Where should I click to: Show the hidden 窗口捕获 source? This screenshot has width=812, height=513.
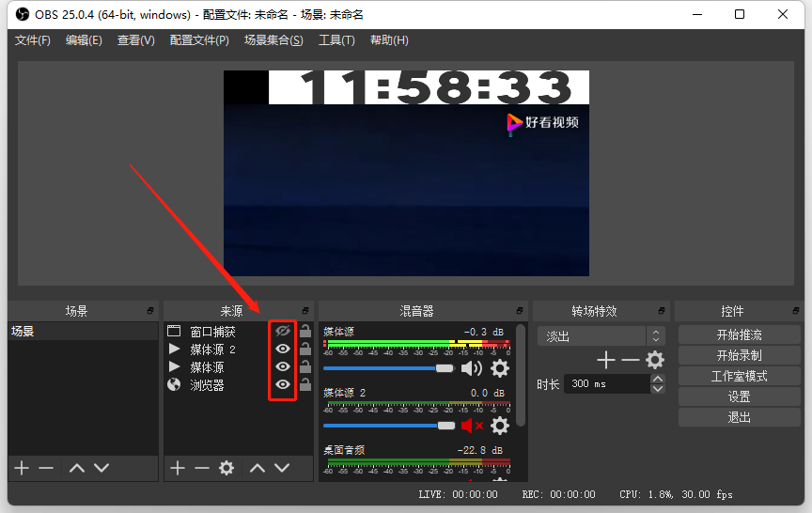(282, 332)
